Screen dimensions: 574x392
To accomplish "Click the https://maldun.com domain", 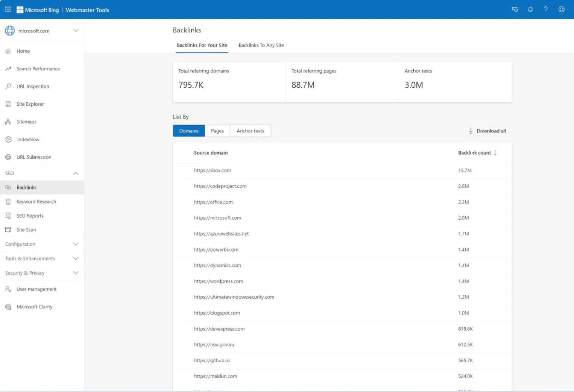I will coord(216,376).
